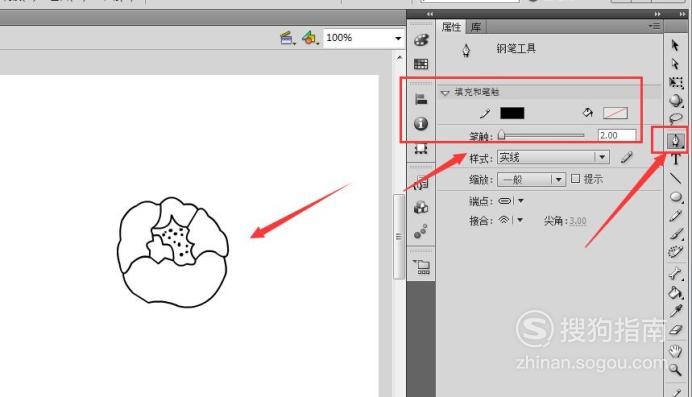Select the Eyedropper tool
The image size is (692, 397).
point(676,311)
